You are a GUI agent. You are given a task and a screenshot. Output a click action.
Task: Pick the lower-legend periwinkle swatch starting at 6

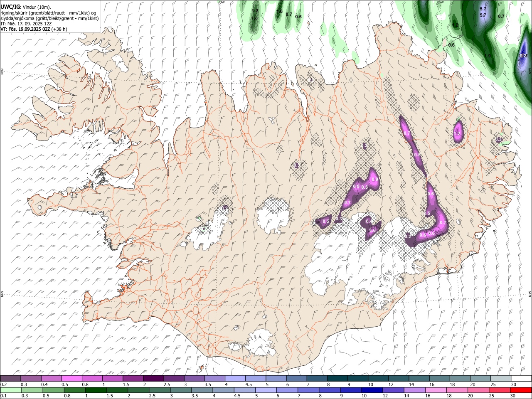(287, 390)
